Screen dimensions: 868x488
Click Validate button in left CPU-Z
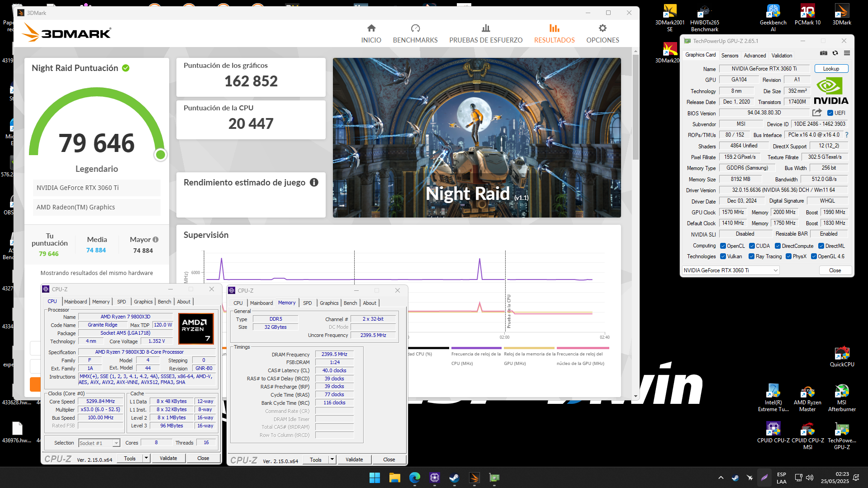(168, 458)
